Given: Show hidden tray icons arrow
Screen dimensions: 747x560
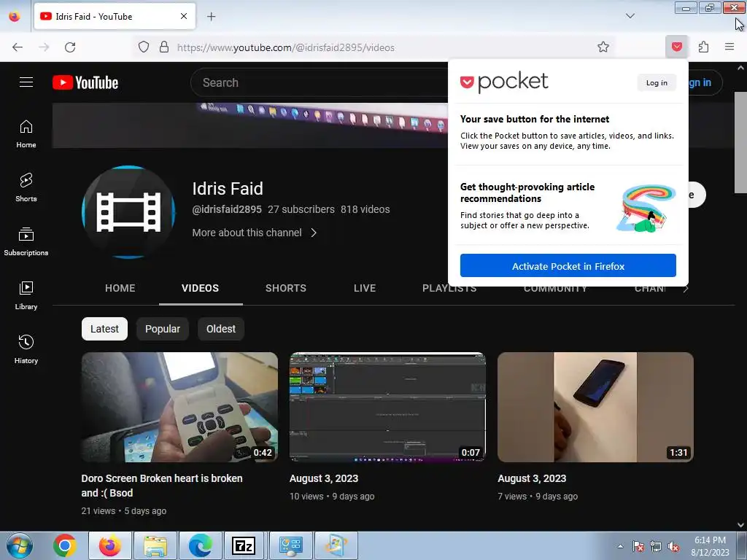Looking at the screenshot, I should coord(620,546).
